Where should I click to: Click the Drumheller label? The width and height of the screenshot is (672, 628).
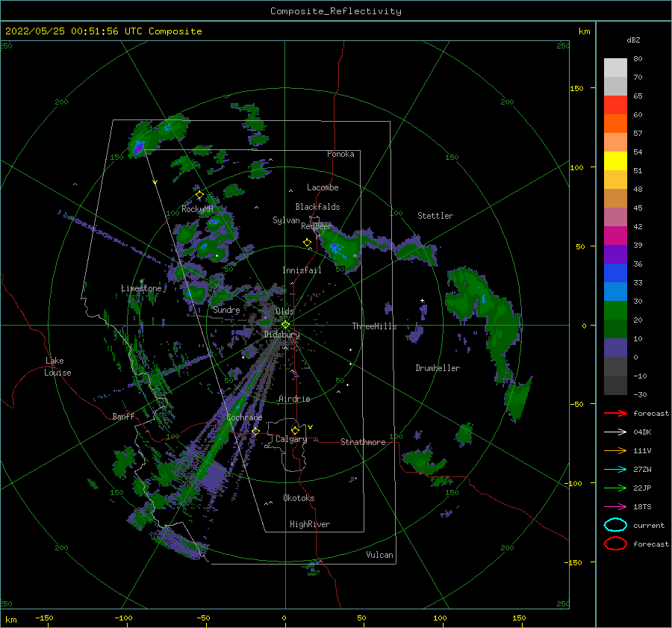point(438,368)
